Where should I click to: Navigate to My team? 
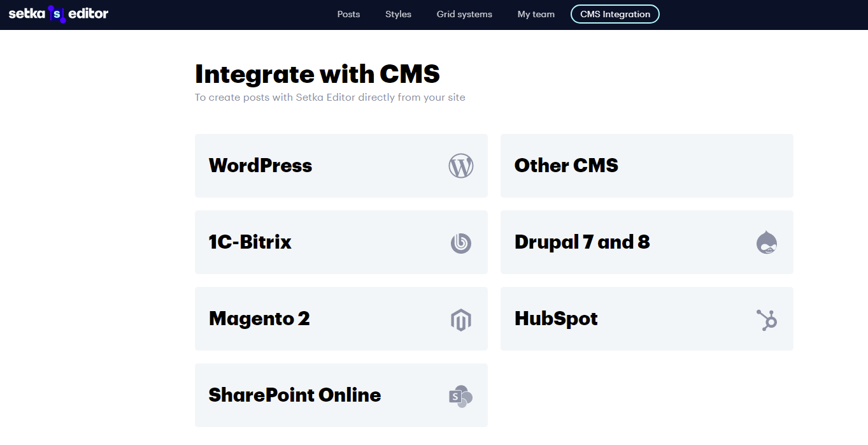536,14
